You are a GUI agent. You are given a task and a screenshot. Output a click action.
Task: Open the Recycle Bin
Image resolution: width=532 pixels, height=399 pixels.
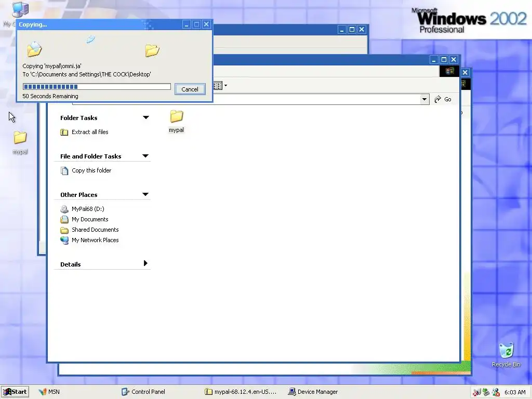(506, 354)
